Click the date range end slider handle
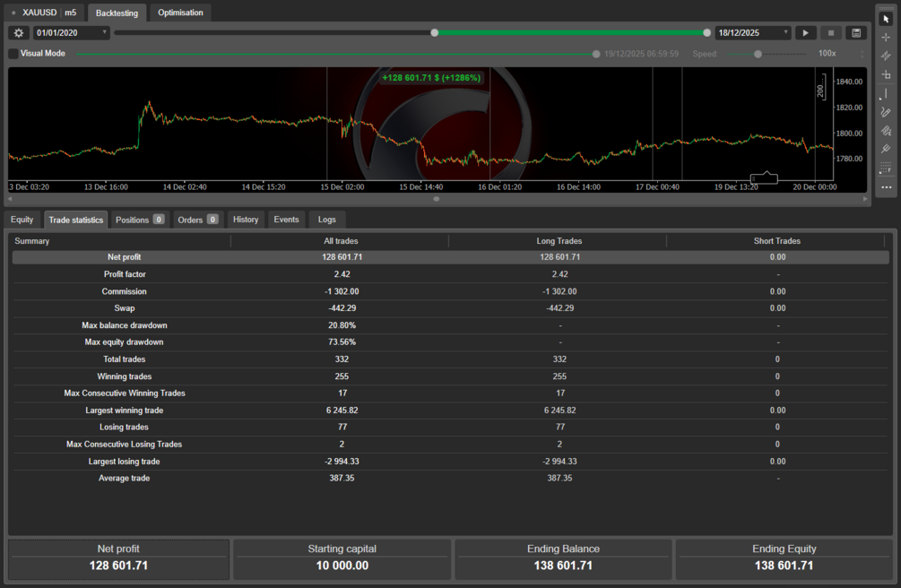The width and height of the screenshot is (901, 588). pyautogui.click(x=706, y=33)
